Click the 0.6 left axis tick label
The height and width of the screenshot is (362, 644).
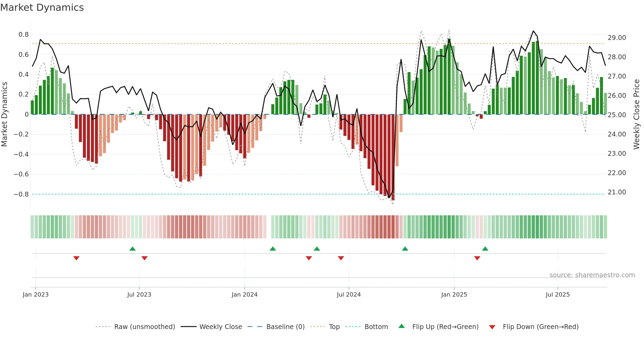pyautogui.click(x=24, y=55)
